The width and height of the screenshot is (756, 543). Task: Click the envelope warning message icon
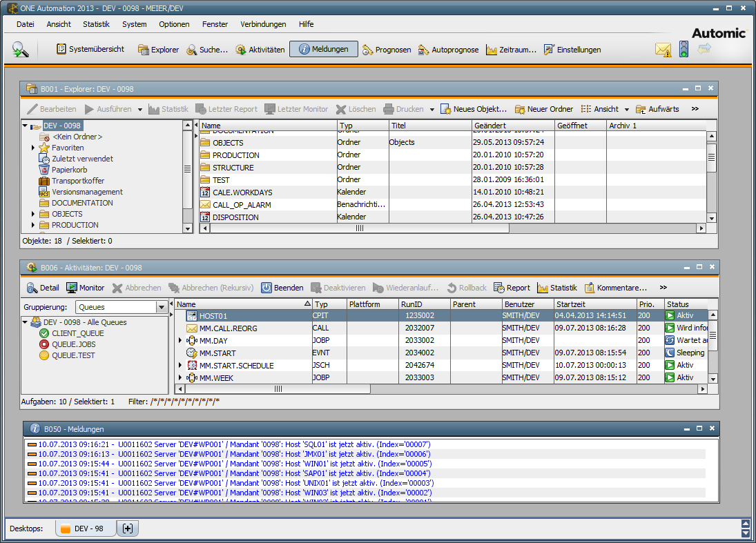[x=663, y=50]
